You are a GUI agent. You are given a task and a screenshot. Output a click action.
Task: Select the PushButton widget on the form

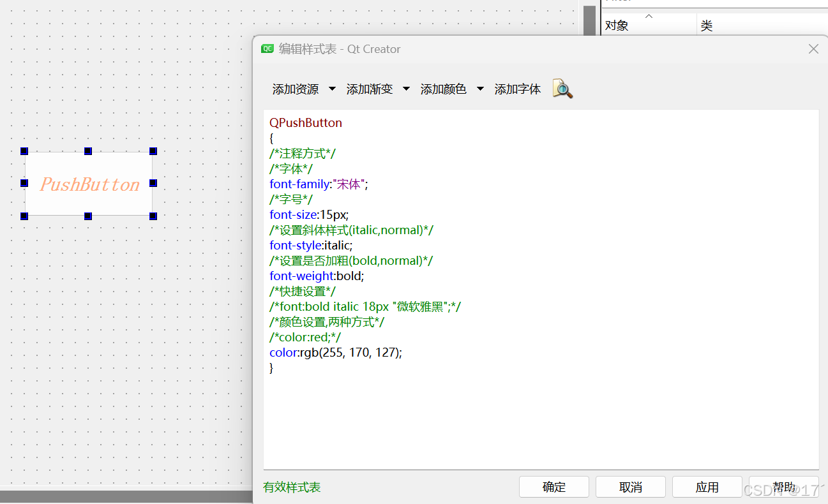pyautogui.click(x=89, y=184)
